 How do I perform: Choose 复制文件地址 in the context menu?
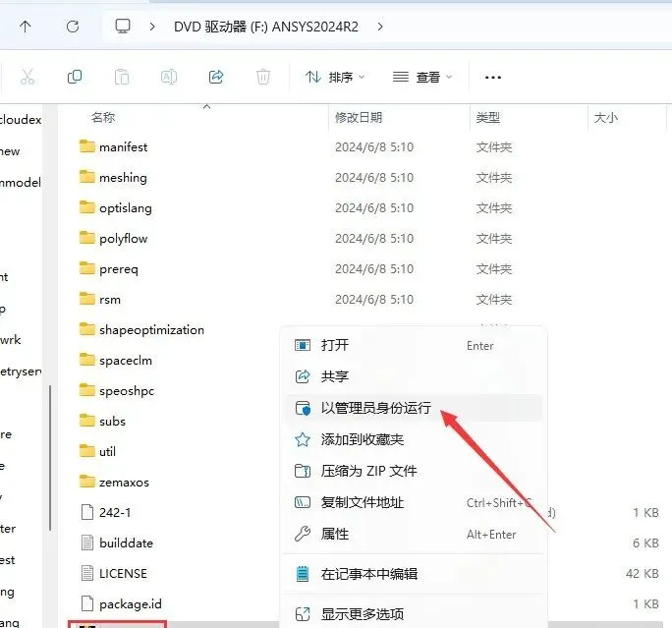pos(414,502)
